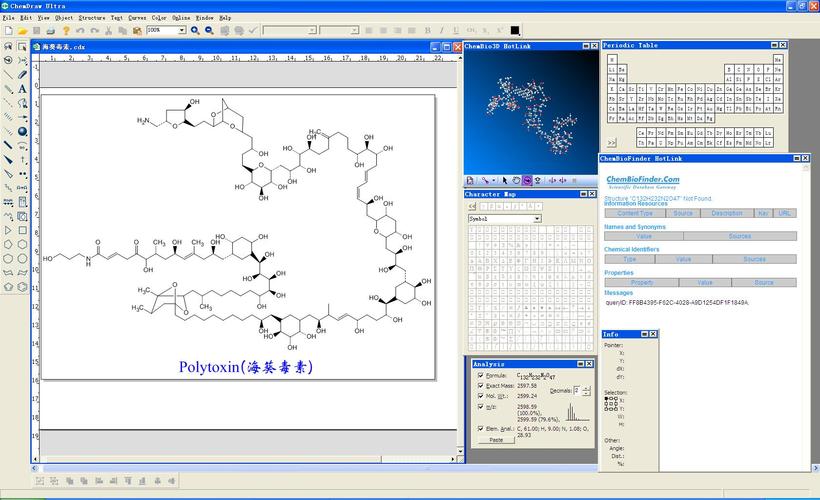The height and width of the screenshot is (500, 820).
Task: Open the Structure menu
Action: pos(92,18)
